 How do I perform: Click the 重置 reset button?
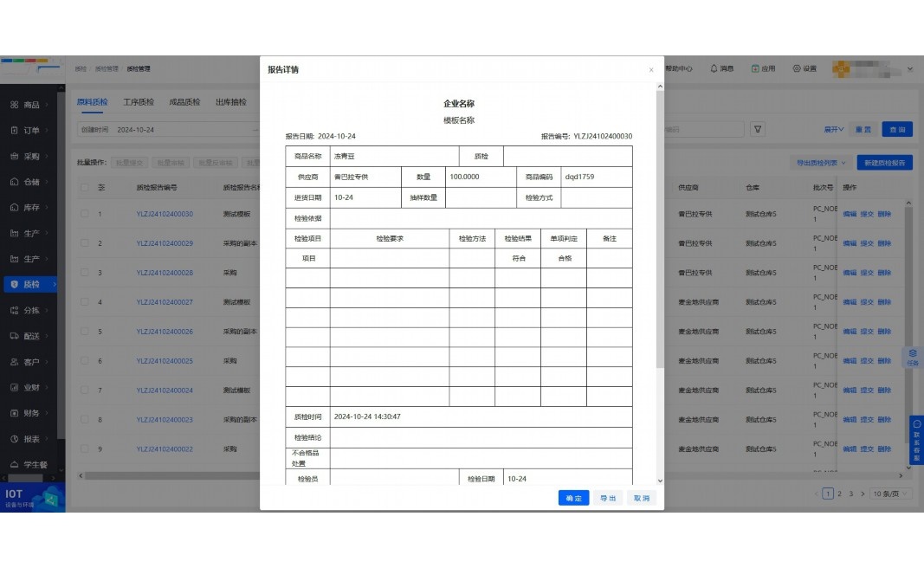coord(863,129)
